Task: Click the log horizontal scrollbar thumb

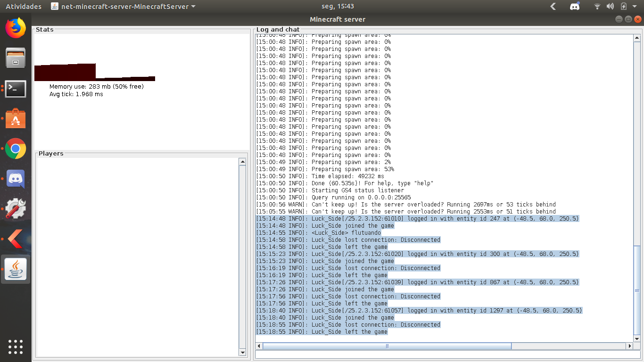Action: pyautogui.click(x=387, y=346)
